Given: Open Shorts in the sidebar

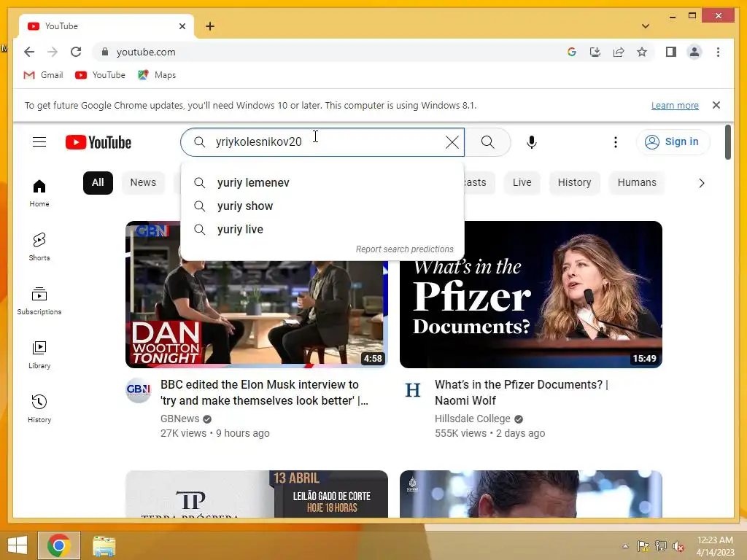Looking at the screenshot, I should click(x=39, y=246).
